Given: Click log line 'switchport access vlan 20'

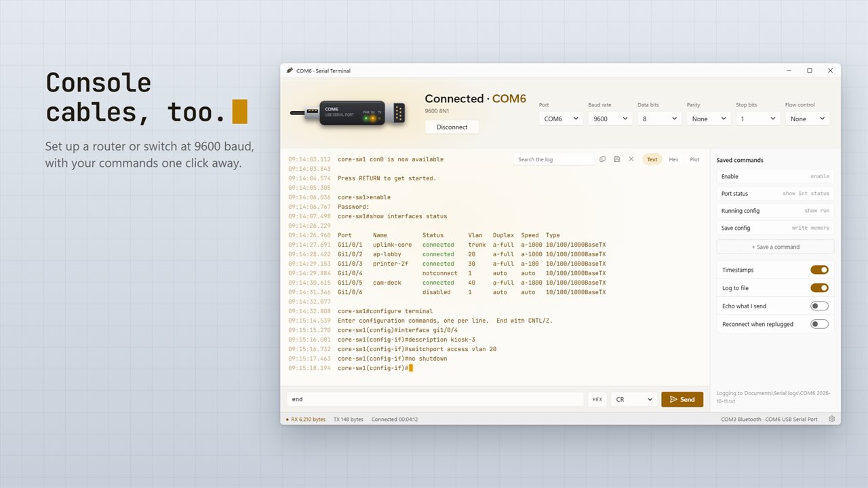Looking at the screenshot, I should [x=451, y=349].
